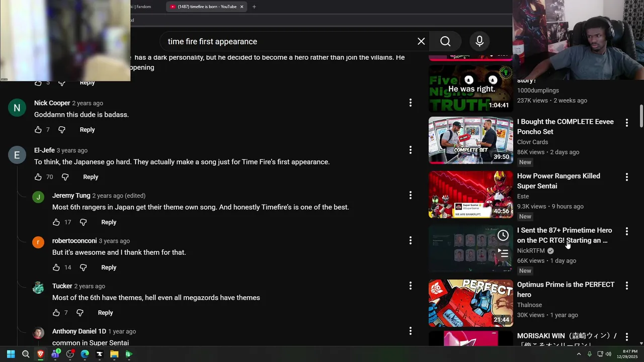Open Windows taskbar search
Image resolution: width=644 pixels, height=362 pixels.
26,354
